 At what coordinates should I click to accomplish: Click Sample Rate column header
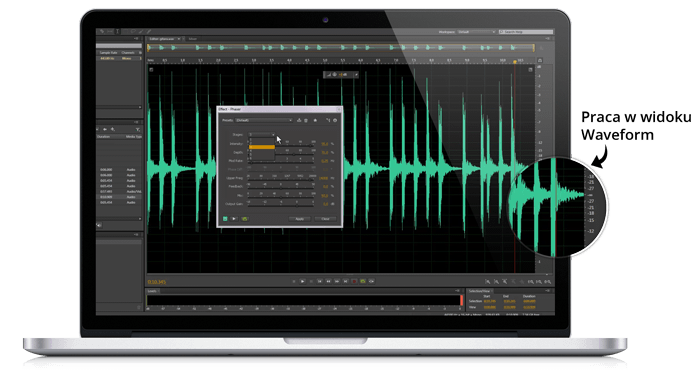click(x=109, y=53)
